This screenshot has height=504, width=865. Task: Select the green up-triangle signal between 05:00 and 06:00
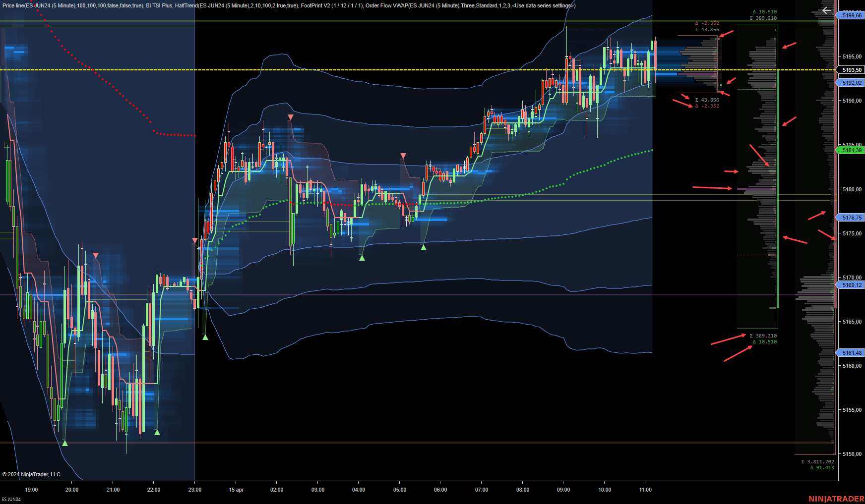(424, 247)
